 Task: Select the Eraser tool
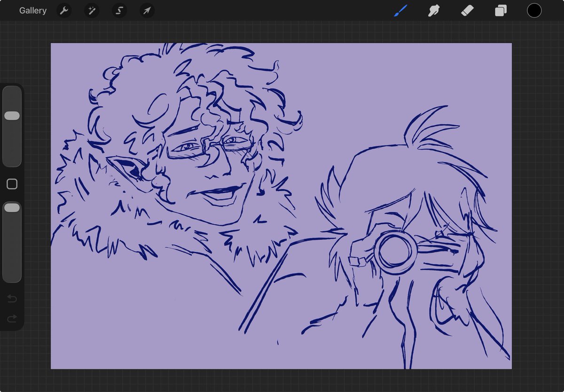(x=468, y=10)
